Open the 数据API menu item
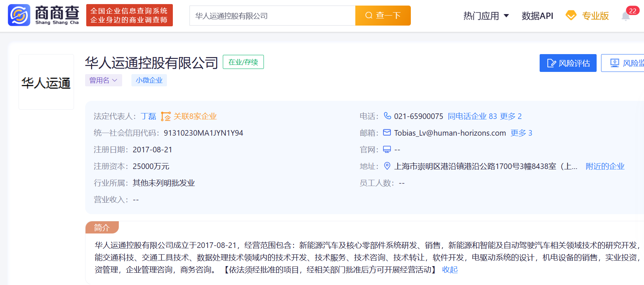The image size is (644, 285). point(537,16)
